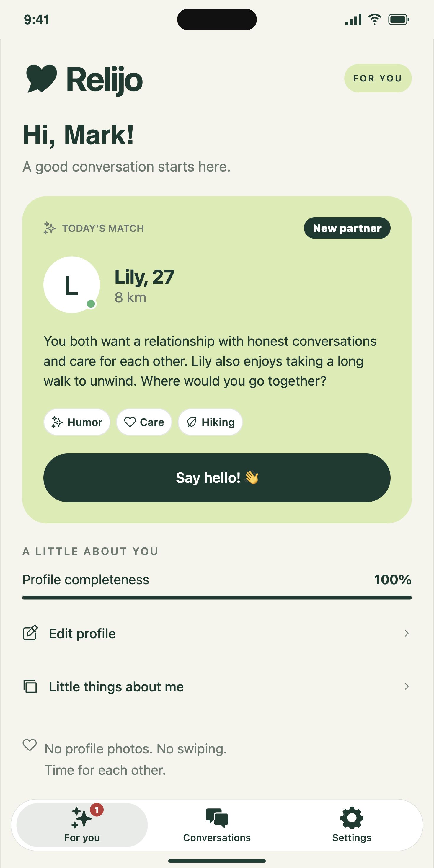Image resolution: width=434 pixels, height=868 pixels.
Task: Click the Profile completeness progress bar
Action: [x=217, y=598]
